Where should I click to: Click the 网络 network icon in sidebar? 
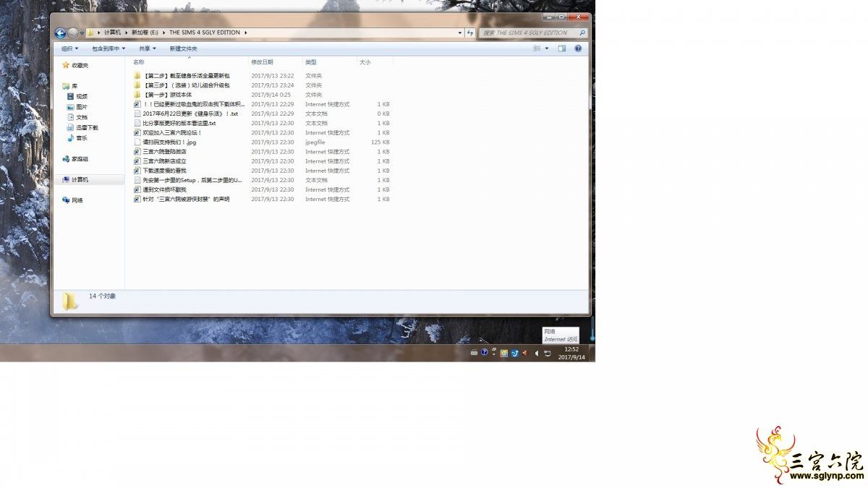66,200
